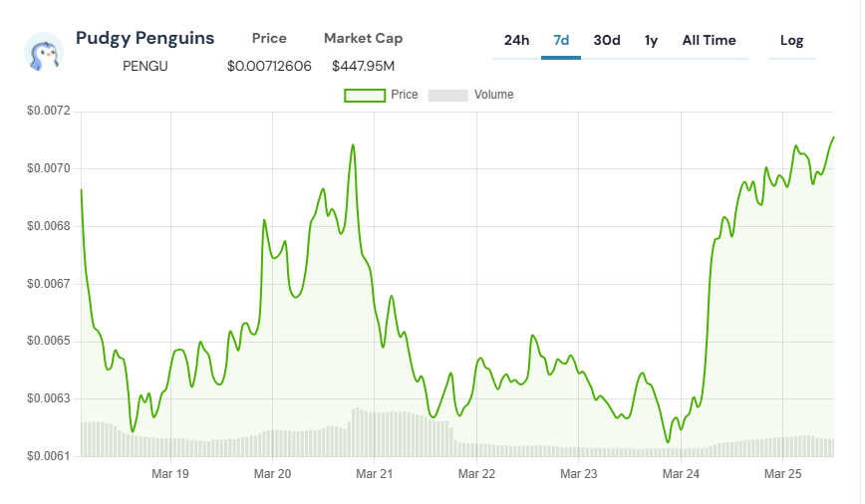Screen dimensions: 865x504
Task: Click the price peak on Mar 20 evening
Action: [x=353, y=145]
